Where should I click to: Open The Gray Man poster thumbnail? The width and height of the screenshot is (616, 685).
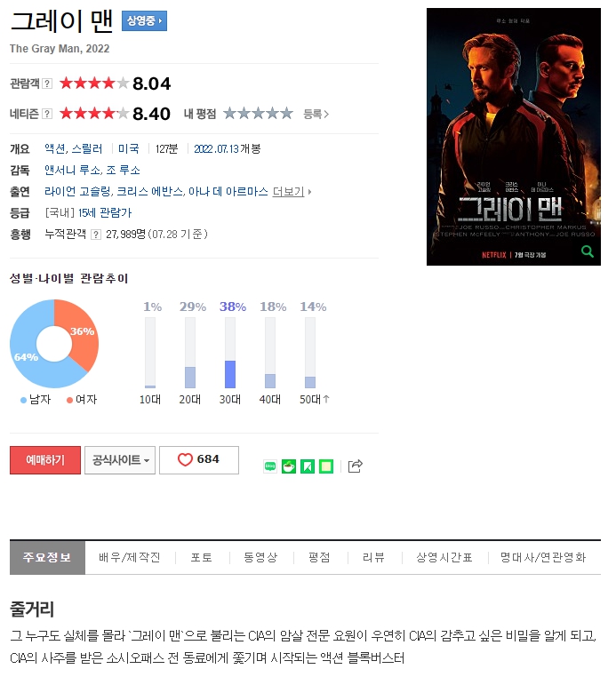click(x=513, y=137)
